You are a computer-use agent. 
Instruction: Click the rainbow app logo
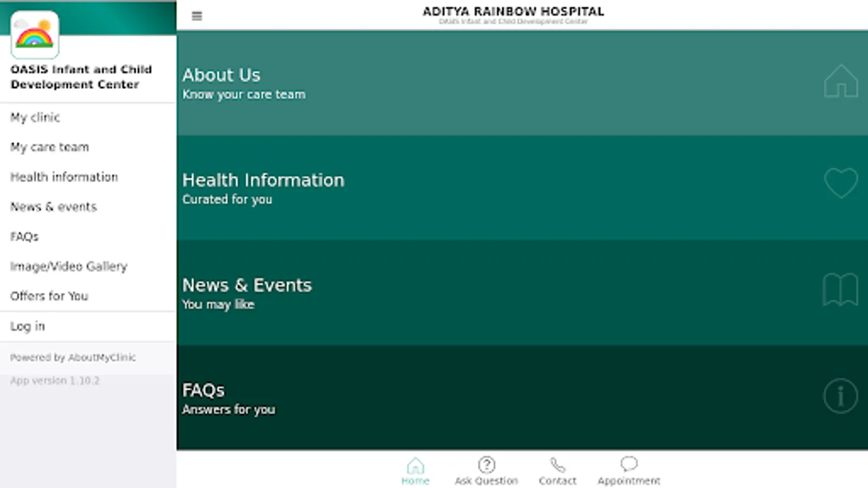35,35
